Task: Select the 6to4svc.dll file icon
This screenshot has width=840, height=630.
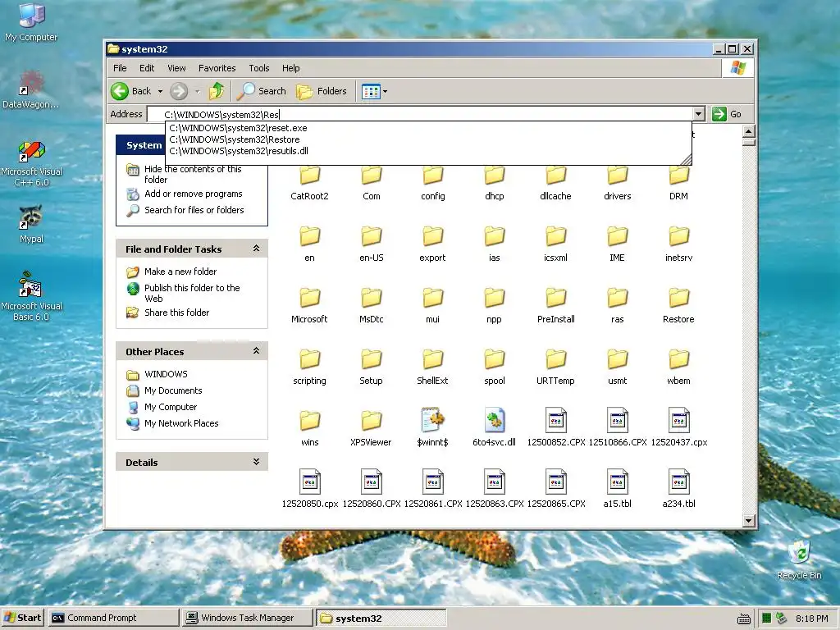Action: coord(495,421)
